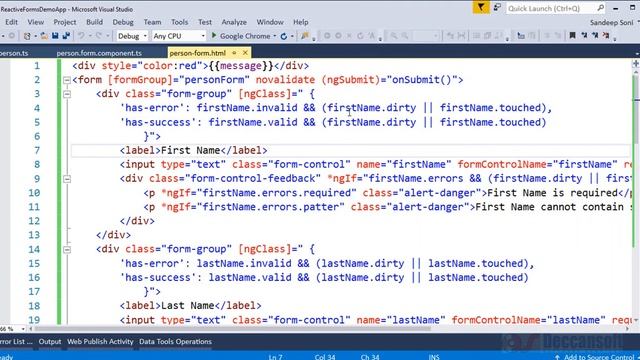Clear all bookmarks icon
The height and width of the screenshot is (360, 640).
coord(606,36)
